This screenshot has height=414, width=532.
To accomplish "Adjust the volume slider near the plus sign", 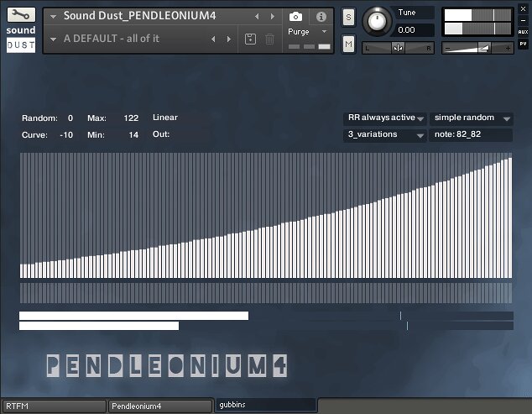I will coord(484,48).
